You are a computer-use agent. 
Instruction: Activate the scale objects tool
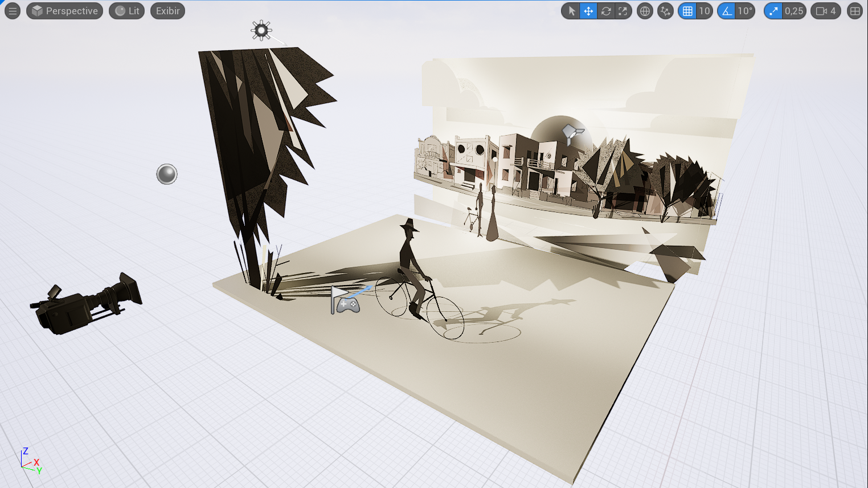click(x=623, y=11)
